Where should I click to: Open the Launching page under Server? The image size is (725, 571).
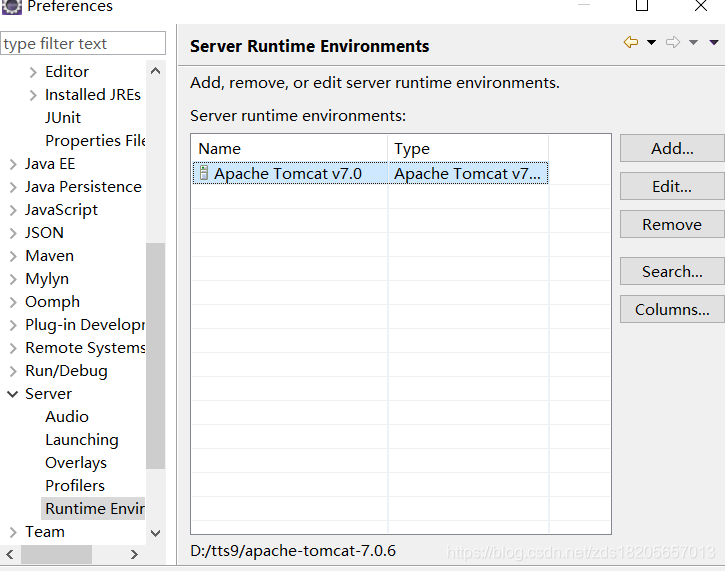point(82,440)
